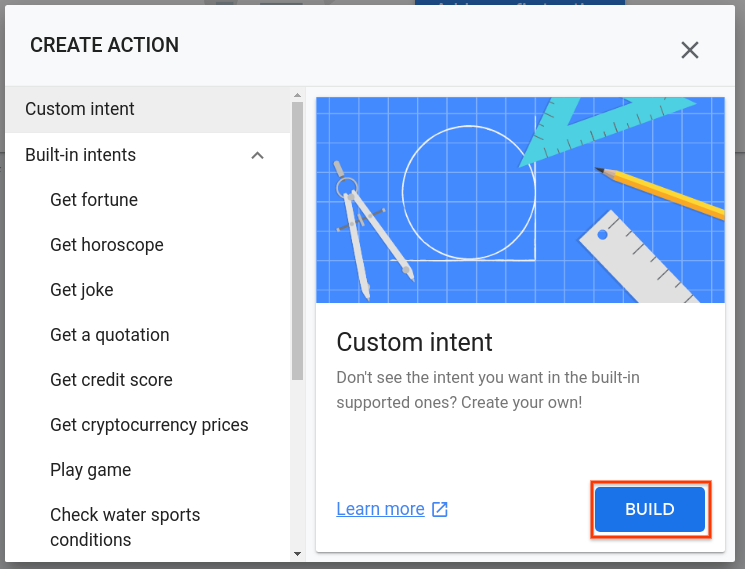
Task: Select Check water sports conditions intent
Action: click(x=125, y=527)
